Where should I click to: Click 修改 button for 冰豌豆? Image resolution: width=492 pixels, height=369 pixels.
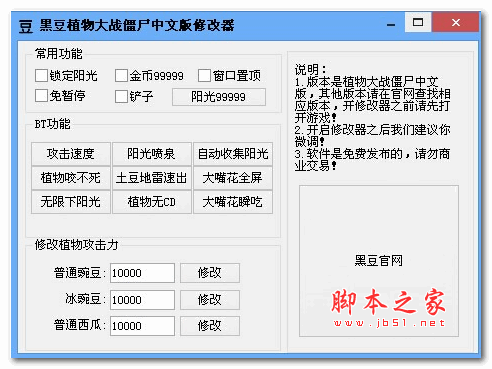click(210, 300)
